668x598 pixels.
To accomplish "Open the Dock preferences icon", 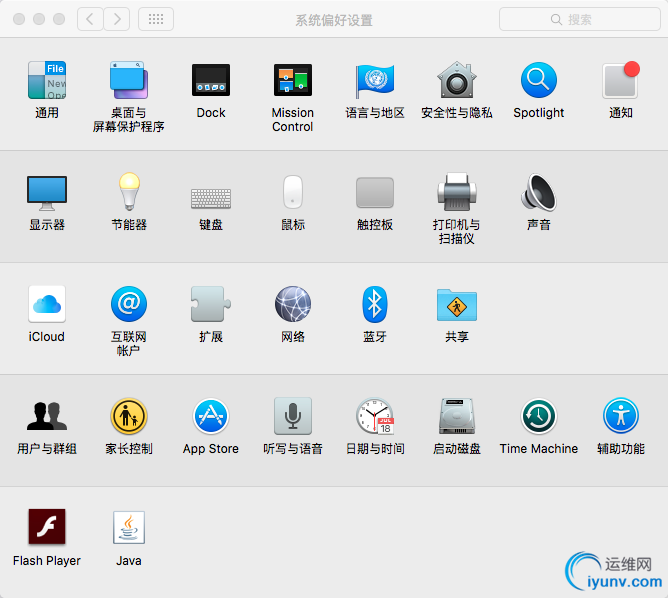I will [211, 80].
